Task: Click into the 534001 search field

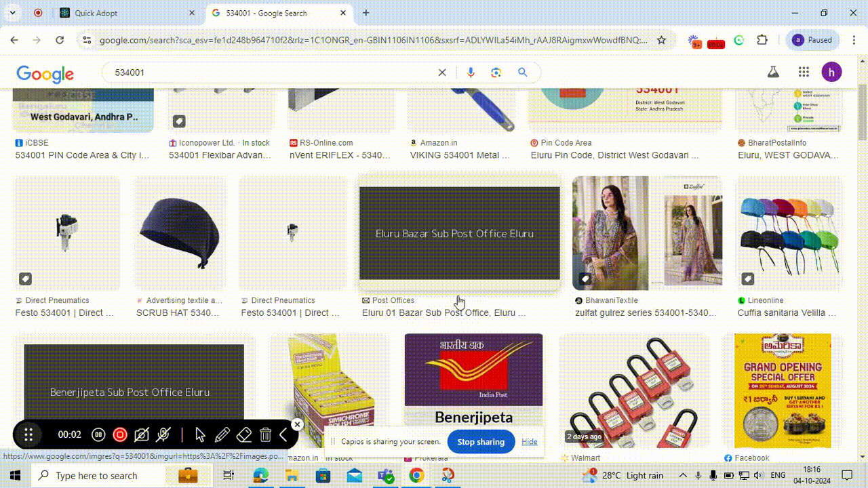Action: point(271,73)
